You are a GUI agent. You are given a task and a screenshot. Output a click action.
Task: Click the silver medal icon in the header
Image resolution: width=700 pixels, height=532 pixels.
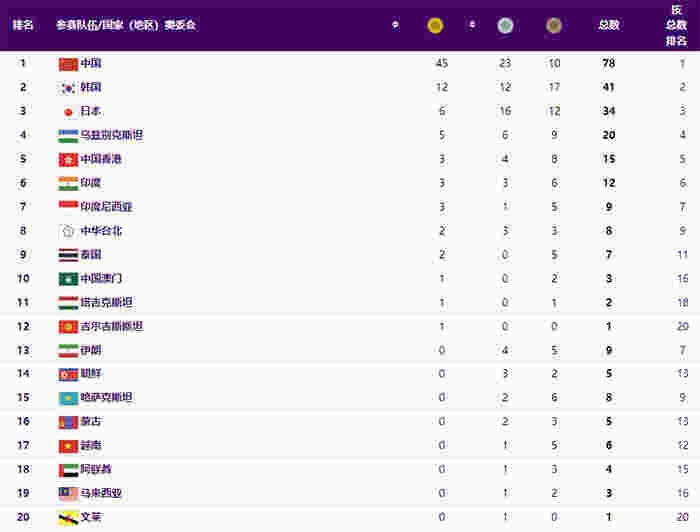coord(505,25)
